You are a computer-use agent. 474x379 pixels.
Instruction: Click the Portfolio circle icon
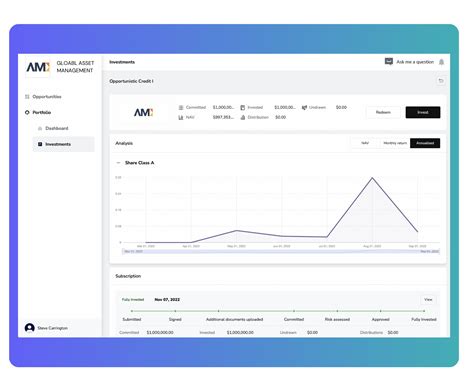coord(27,112)
